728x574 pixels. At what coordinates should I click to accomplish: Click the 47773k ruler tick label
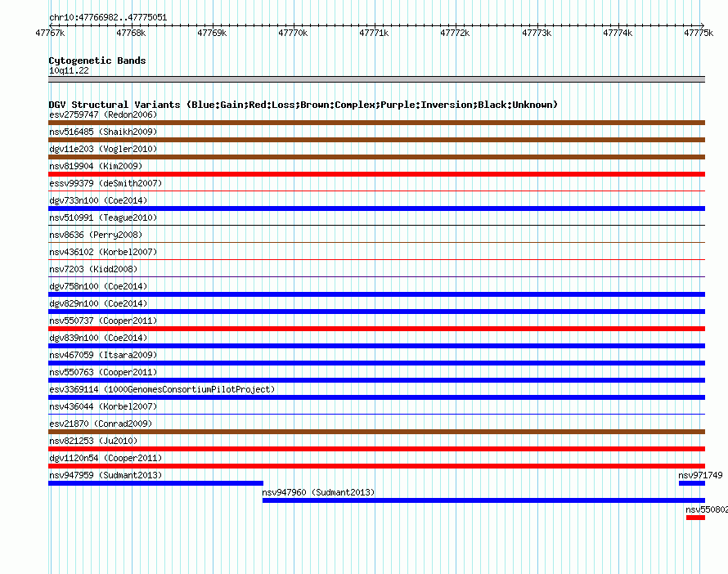(x=537, y=33)
